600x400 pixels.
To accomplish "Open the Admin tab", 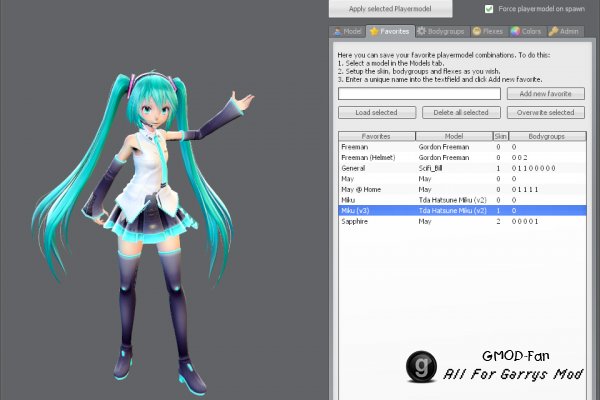I will pyautogui.click(x=564, y=31).
